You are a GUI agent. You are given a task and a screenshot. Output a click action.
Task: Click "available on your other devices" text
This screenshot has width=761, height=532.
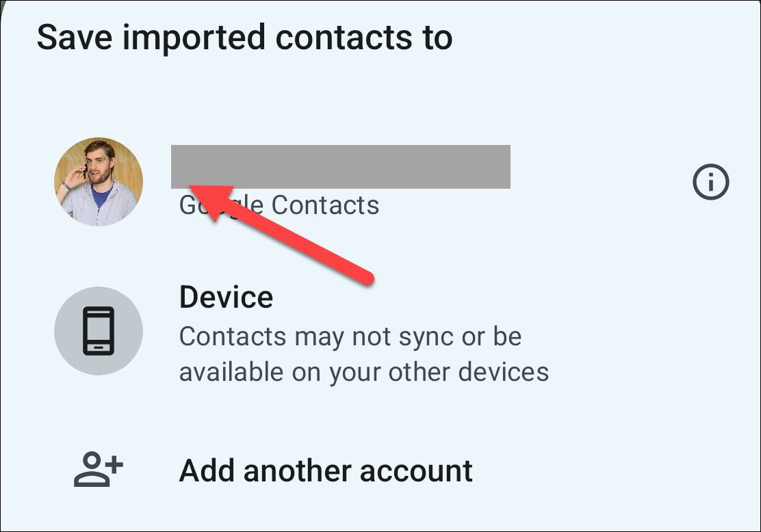[363, 372]
